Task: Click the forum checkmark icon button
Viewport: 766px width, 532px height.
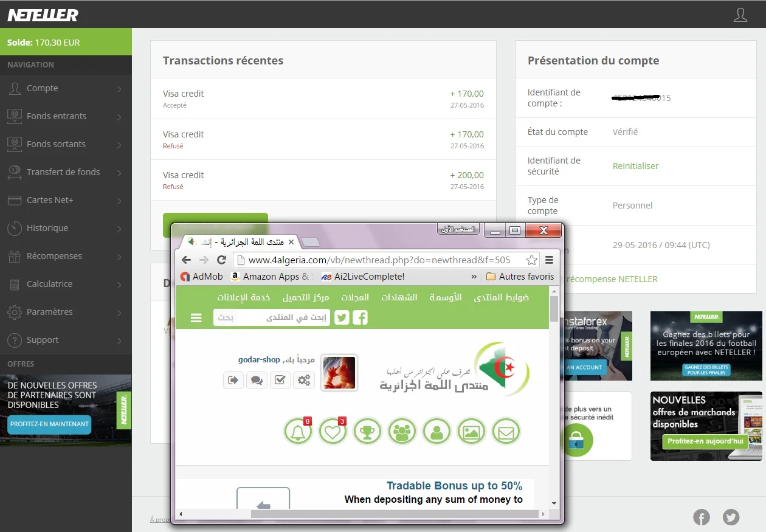Action: point(280,380)
